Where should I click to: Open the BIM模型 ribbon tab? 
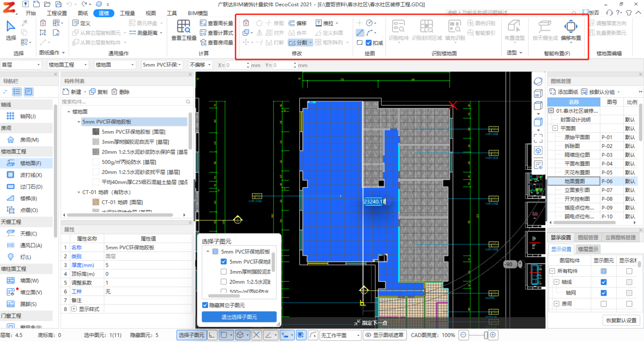(198, 13)
